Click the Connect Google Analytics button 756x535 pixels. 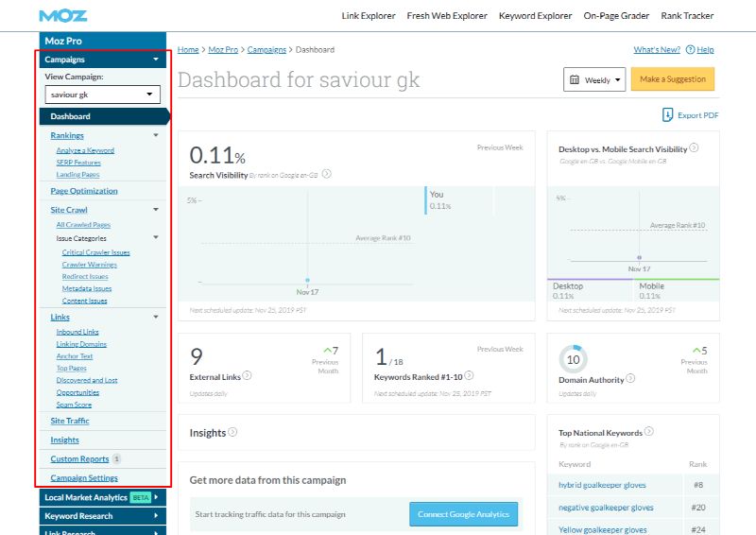(x=463, y=514)
